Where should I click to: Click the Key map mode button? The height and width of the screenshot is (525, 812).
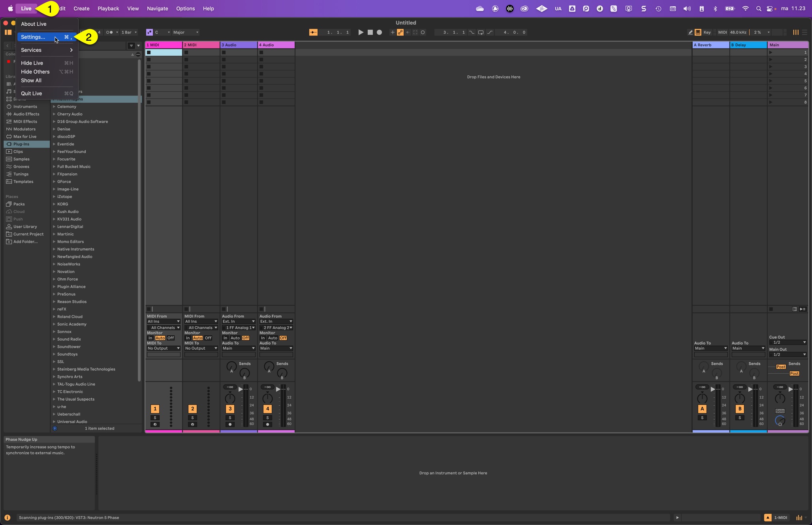click(707, 32)
